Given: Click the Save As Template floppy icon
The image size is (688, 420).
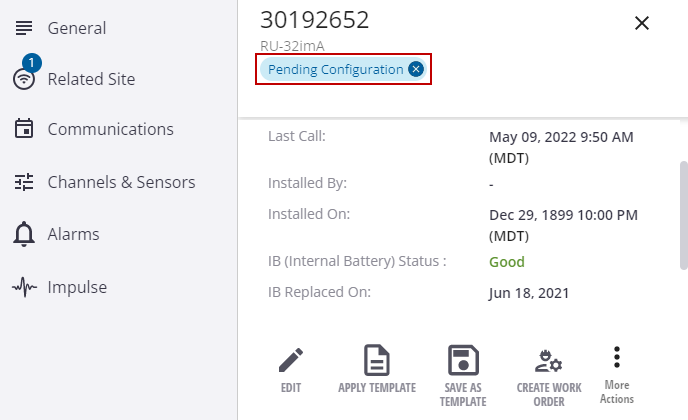Looking at the screenshot, I should [463, 360].
